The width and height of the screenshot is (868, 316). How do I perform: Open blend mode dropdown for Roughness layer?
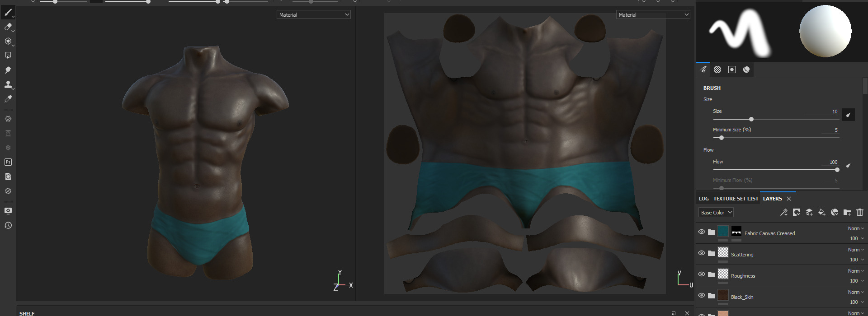coord(855,271)
